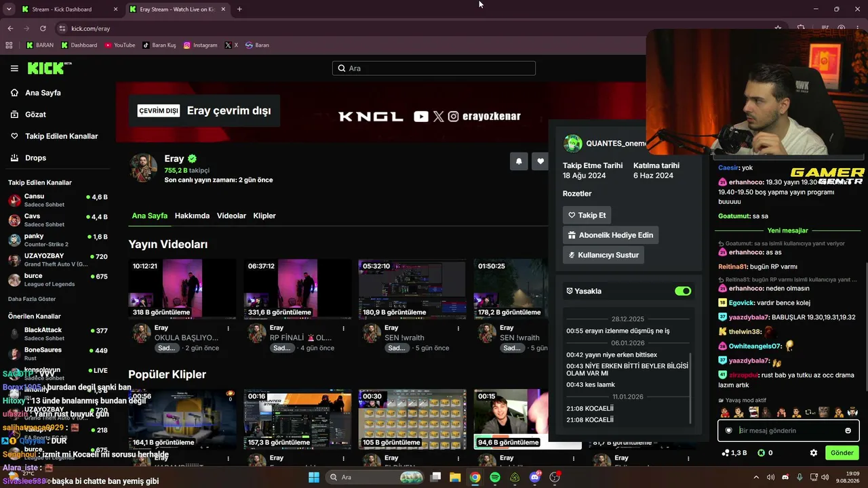Click the Kick search field labeled Ara
This screenshot has width=868, height=488.
434,68
